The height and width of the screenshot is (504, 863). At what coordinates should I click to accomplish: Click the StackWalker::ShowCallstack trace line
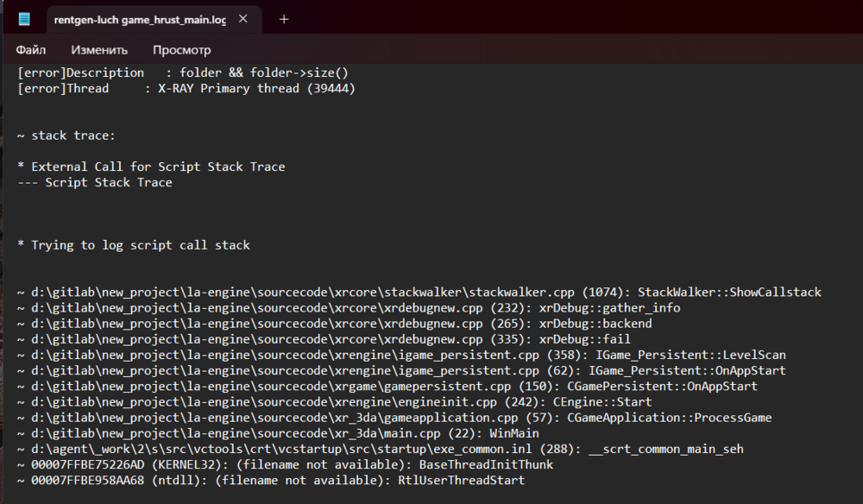point(419,293)
